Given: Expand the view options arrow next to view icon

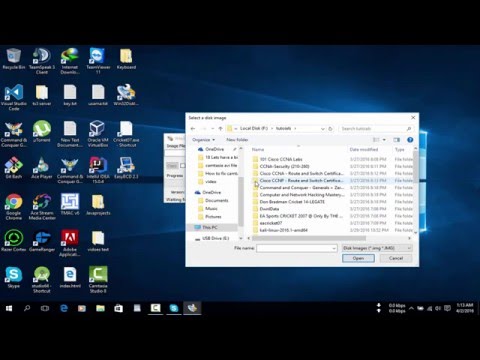Looking at the screenshot, I should coord(384,140).
